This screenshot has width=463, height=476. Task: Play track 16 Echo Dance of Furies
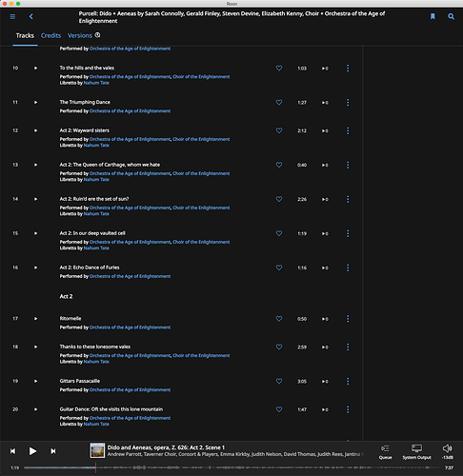point(35,268)
